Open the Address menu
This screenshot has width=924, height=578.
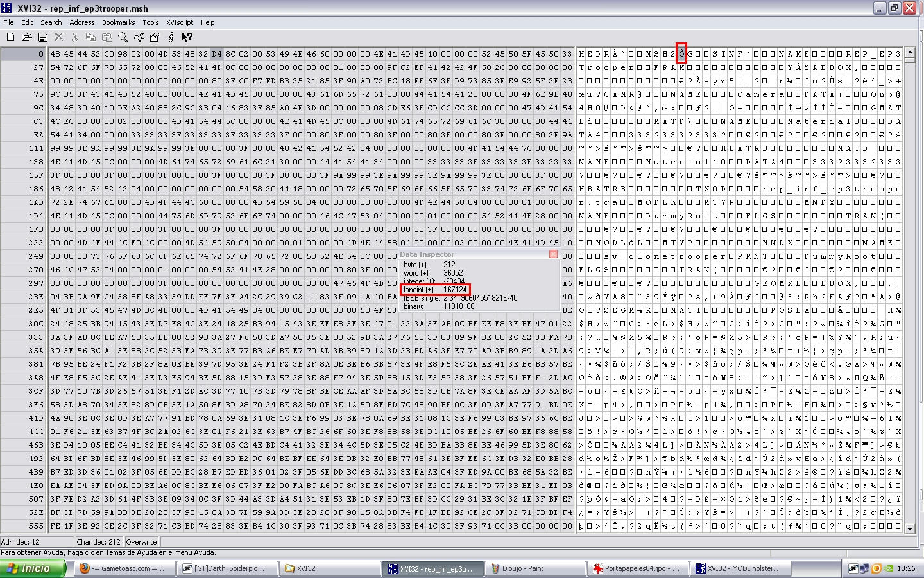(x=82, y=22)
